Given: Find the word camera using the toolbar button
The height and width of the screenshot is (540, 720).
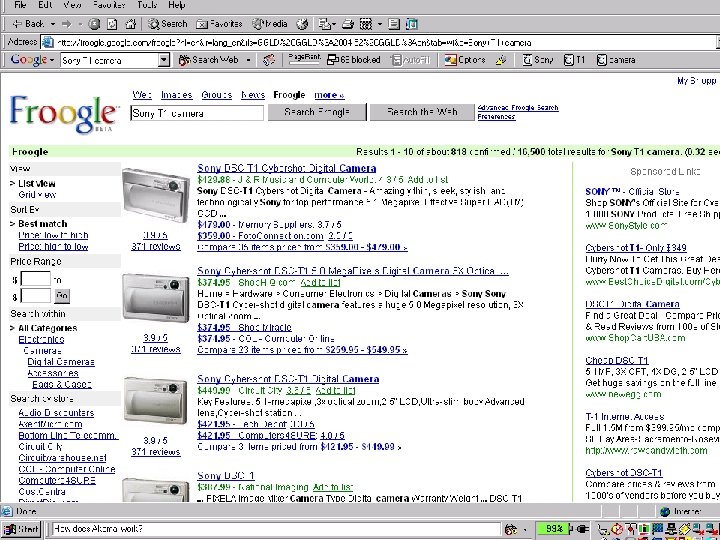Looking at the screenshot, I should point(616,60).
